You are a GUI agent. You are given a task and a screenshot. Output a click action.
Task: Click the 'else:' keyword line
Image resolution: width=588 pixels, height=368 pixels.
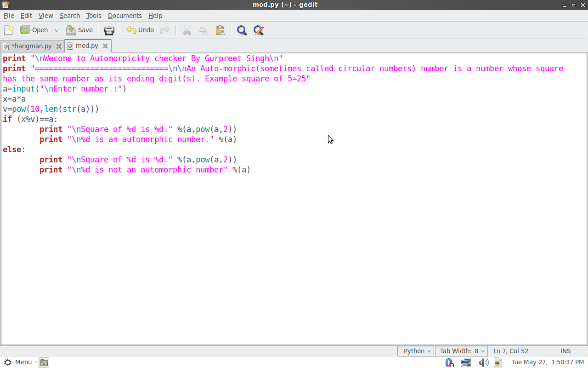(14, 149)
